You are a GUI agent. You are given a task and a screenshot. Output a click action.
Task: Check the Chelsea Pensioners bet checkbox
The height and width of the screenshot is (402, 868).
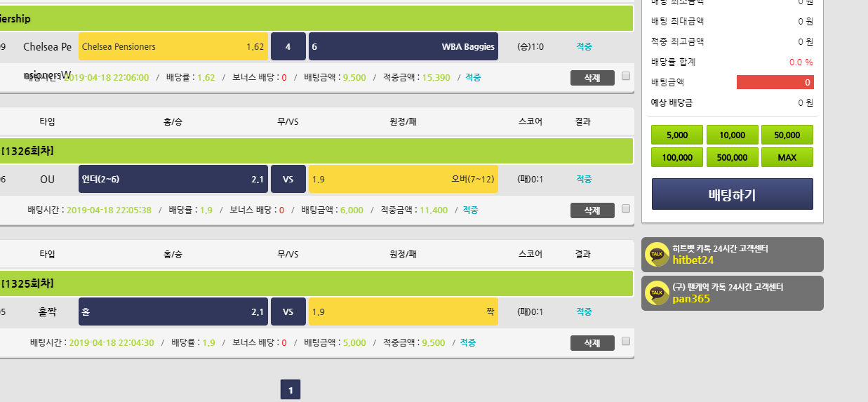pyautogui.click(x=626, y=76)
